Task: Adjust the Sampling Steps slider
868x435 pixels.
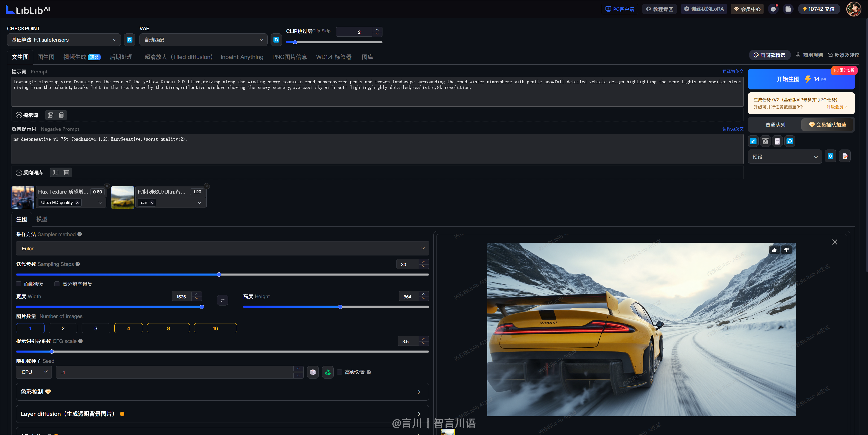Action: pos(219,274)
